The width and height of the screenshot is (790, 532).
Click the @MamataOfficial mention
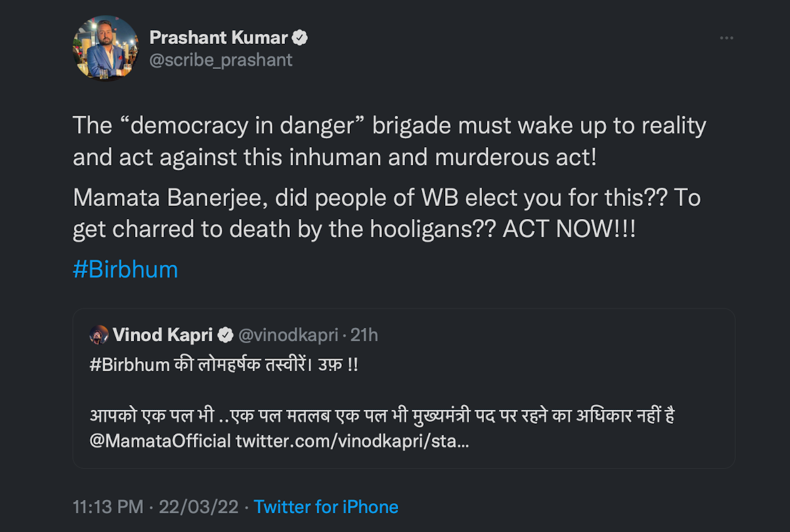point(160,441)
